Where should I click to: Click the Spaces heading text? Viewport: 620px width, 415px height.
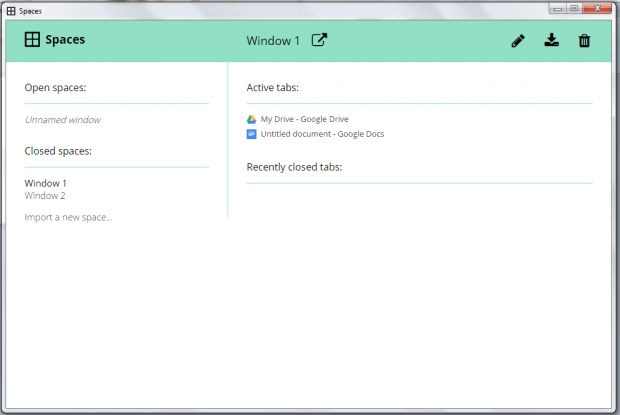(x=65, y=40)
